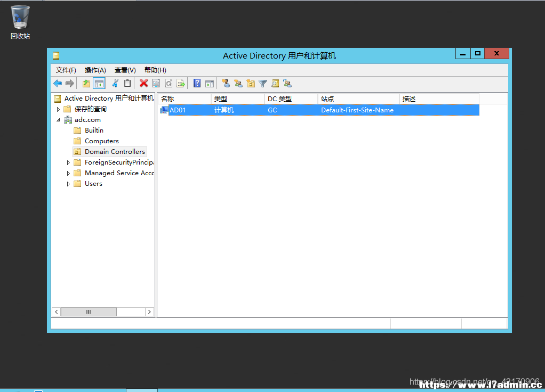The height and width of the screenshot is (392, 545).
Task: Select the adc.com domain in the tree
Action: tap(87, 120)
